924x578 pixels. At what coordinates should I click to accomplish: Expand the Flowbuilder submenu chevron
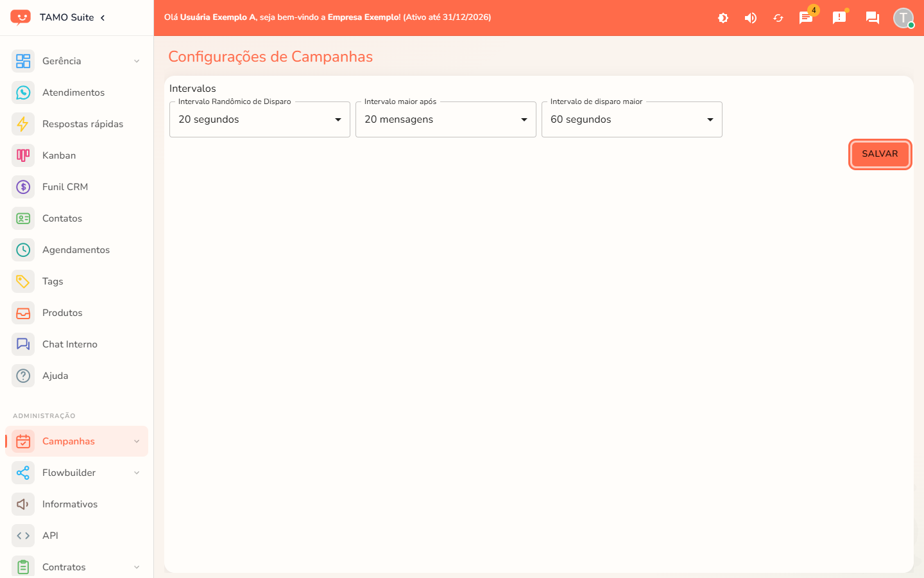tap(137, 473)
